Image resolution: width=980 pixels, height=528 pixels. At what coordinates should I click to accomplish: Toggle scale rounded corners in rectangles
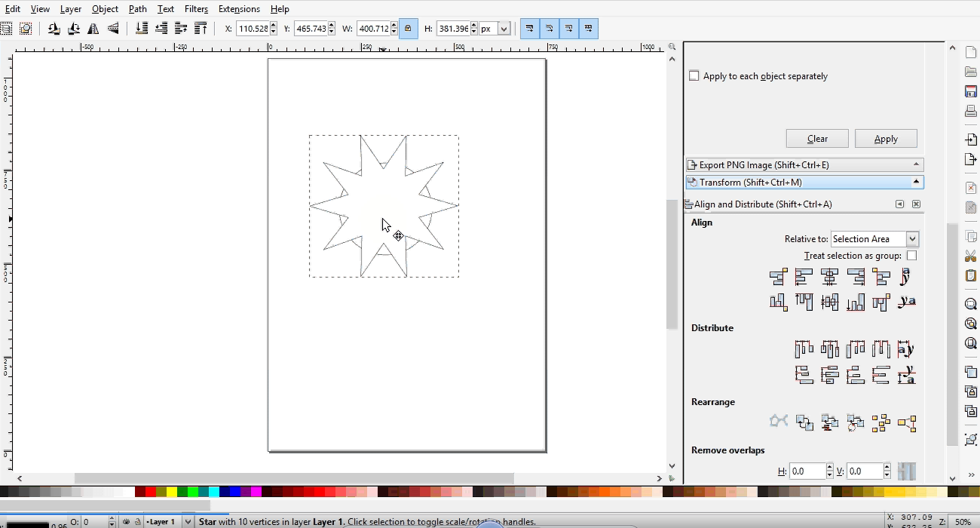point(549,29)
